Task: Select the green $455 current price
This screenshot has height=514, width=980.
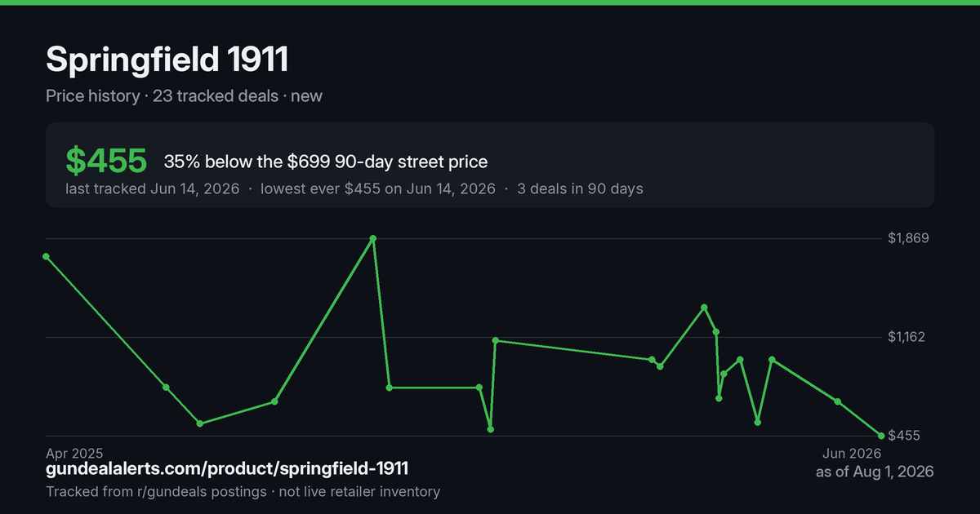Action: [x=106, y=162]
